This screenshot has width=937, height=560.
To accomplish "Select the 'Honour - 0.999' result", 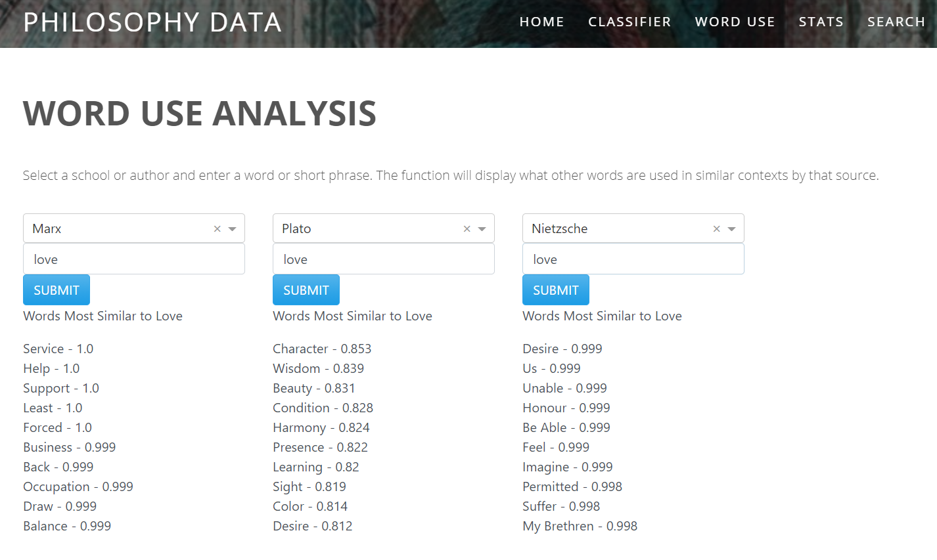I will 566,408.
